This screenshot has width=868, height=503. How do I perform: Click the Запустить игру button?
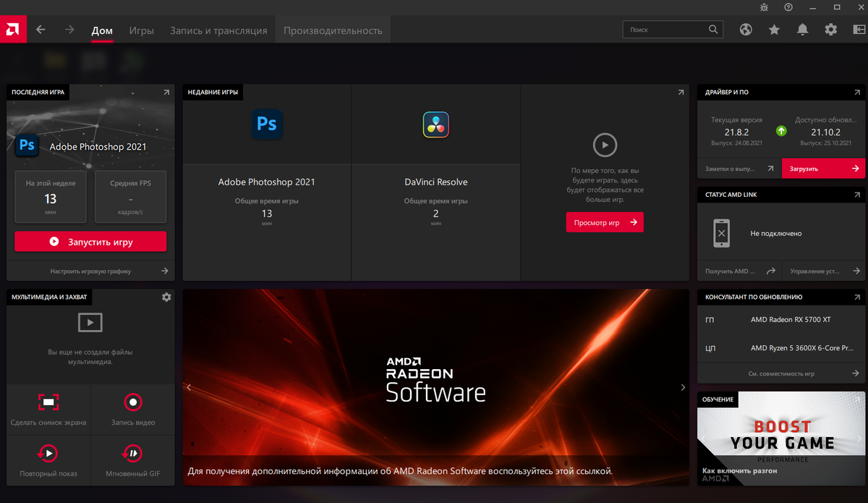[90, 242]
